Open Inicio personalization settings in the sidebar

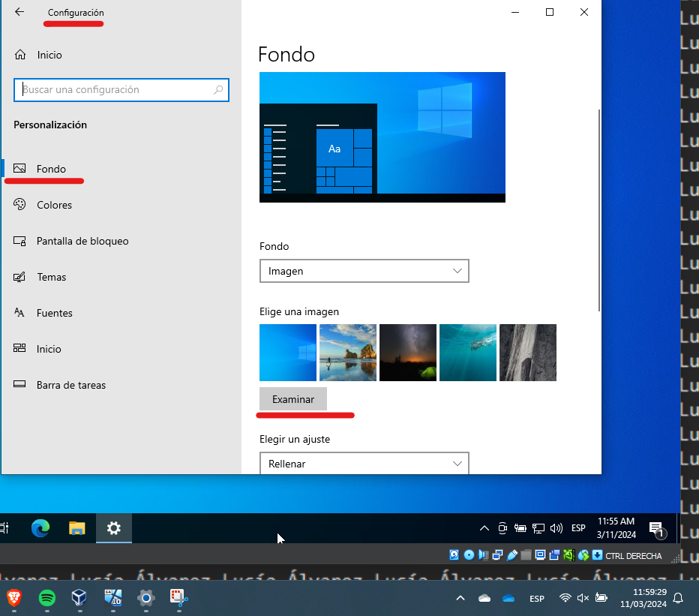(x=49, y=349)
